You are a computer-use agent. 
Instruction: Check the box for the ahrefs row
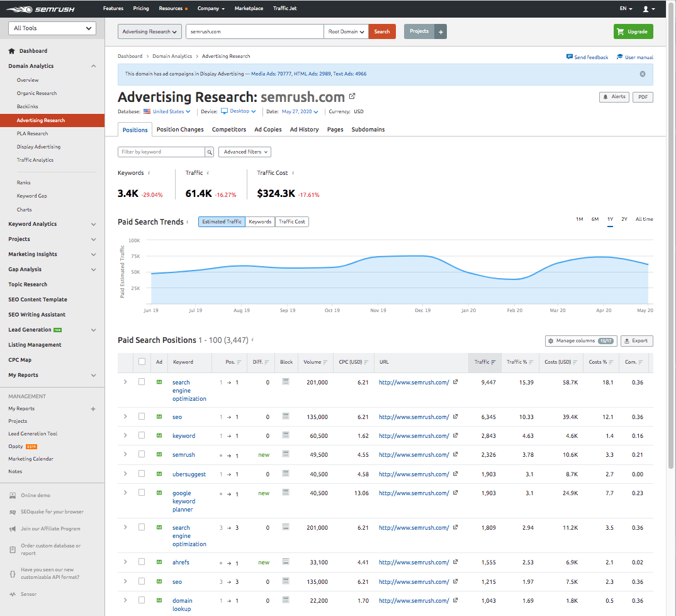[x=142, y=562]
